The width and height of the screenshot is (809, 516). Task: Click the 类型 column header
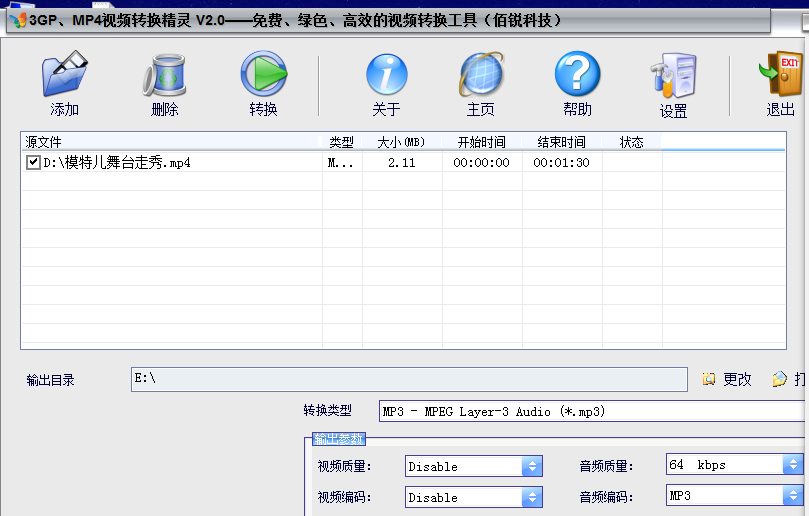tap(342, 142)
